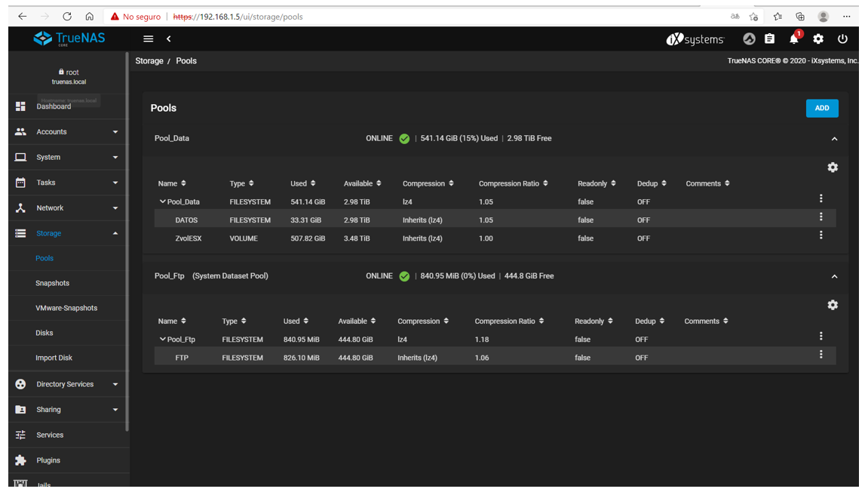
Task: Click the Storage breadcrumb link
Action: point(149,61)
